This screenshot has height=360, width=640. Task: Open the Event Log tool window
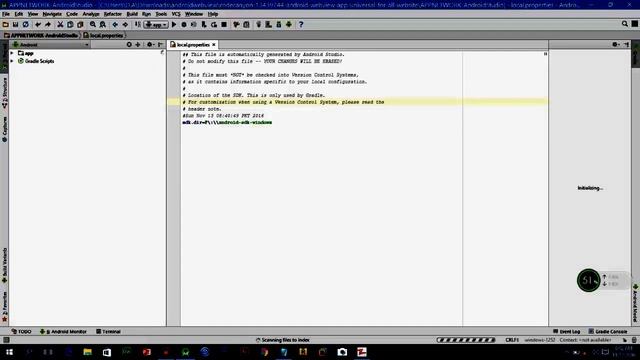click(x=567, y=331)
